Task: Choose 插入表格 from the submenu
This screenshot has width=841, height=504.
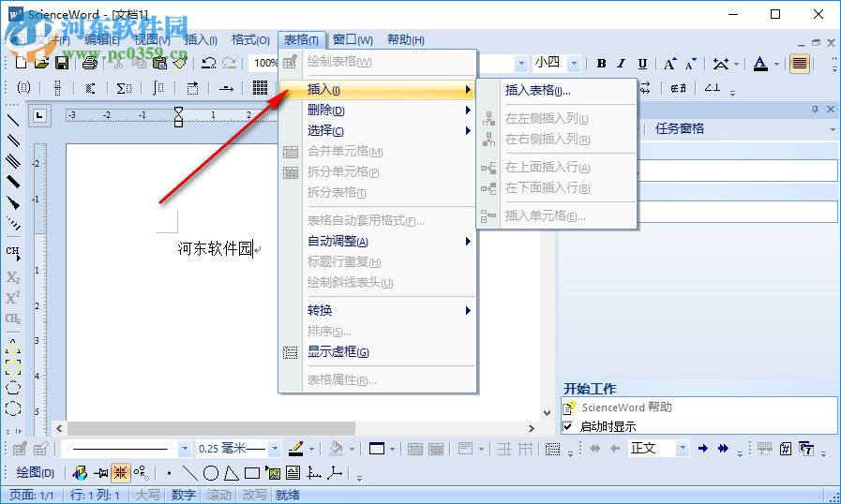Action: [x=557, y=91]
